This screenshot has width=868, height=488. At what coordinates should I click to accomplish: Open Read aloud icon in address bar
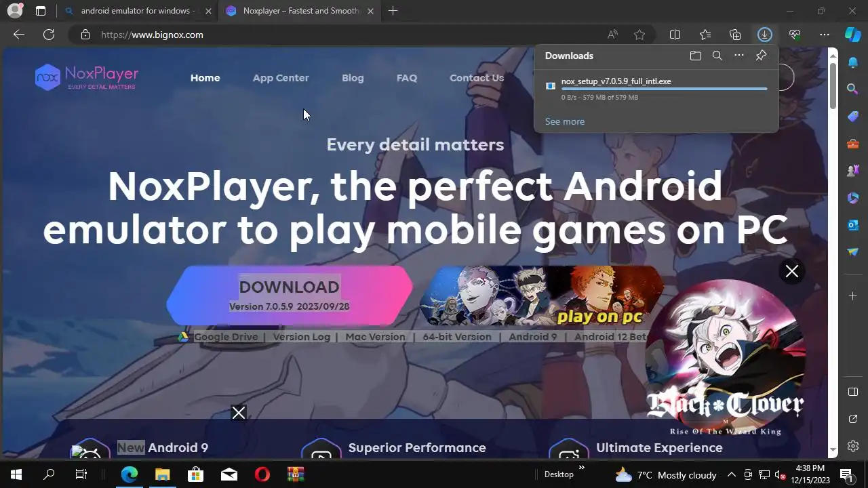click(612, 35)
